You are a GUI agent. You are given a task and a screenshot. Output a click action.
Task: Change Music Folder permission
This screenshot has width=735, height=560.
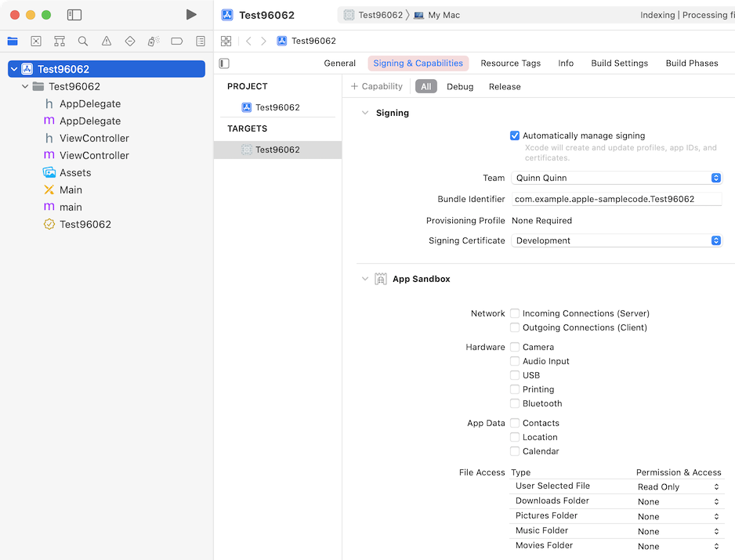[679, 532]
